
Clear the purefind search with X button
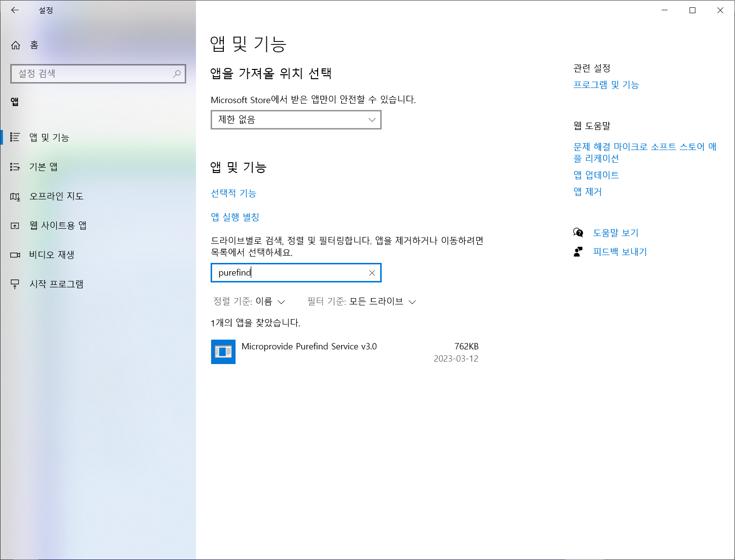371,273
